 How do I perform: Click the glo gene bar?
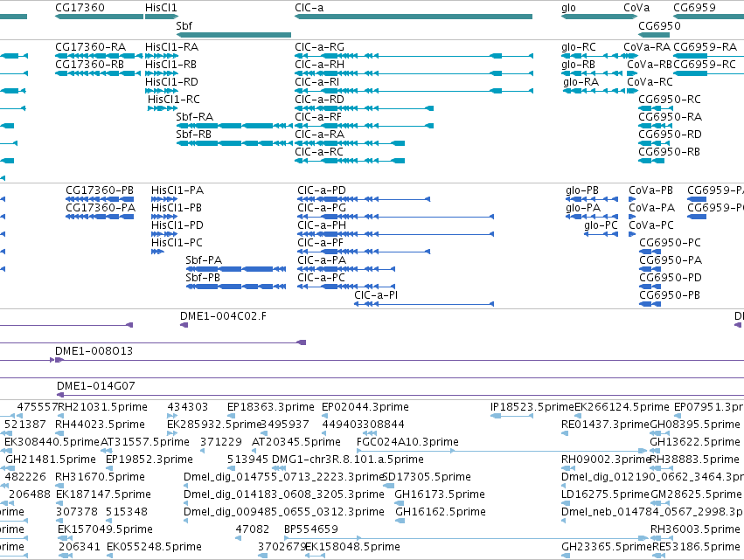click(x=599, y=17)
